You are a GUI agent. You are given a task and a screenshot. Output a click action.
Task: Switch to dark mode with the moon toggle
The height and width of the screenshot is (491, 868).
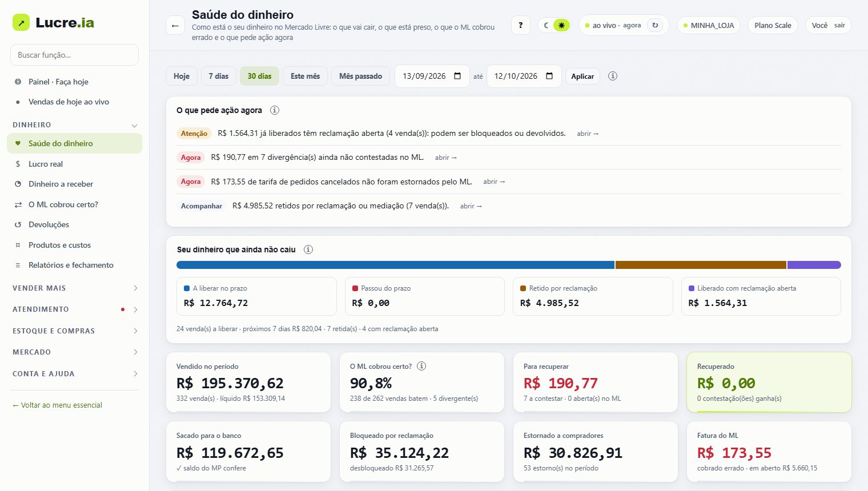pos(546,25)
